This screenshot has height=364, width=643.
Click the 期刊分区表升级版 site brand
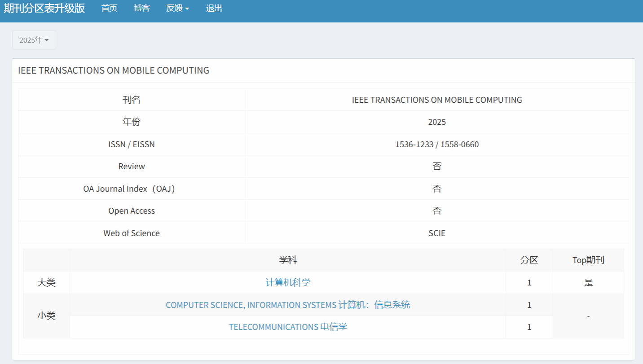(x=44, y=9)
